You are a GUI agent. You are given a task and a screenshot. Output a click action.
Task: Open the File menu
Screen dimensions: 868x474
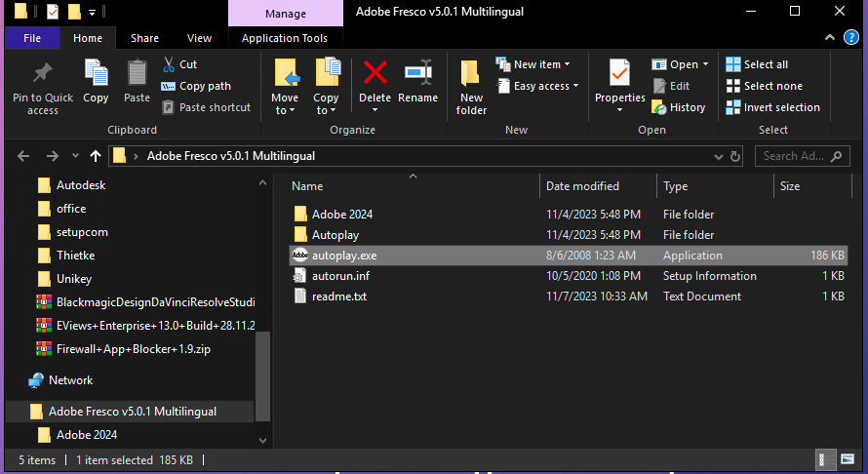tap(31, 38)
